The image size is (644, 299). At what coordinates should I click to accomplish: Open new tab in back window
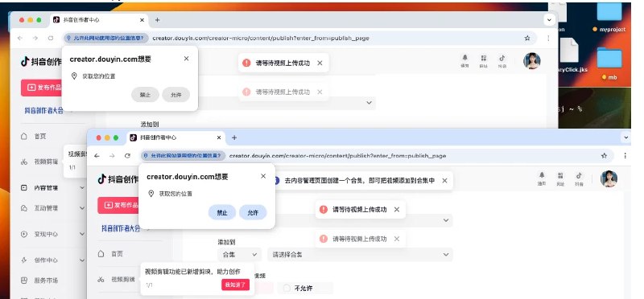[x=157, y=20]
